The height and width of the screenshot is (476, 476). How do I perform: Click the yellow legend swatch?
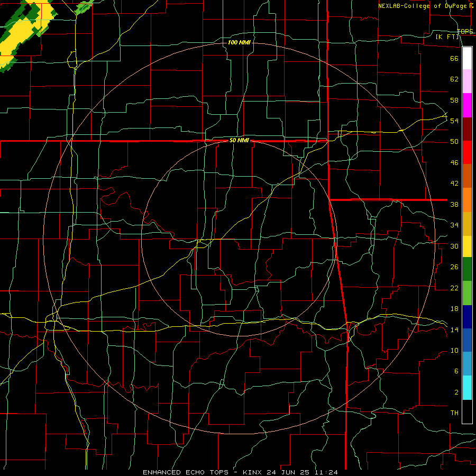point(467,246)
